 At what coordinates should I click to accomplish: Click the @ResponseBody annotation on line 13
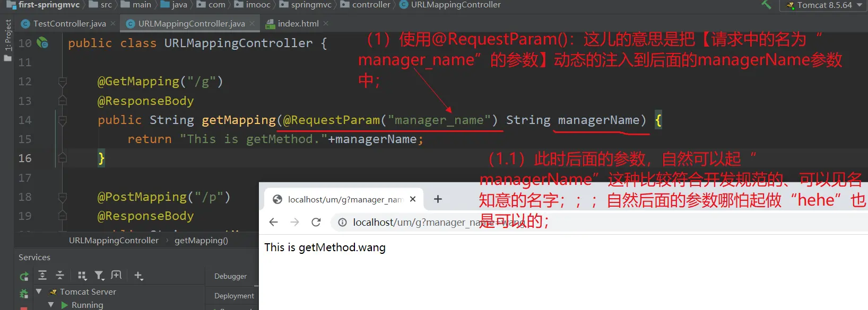(145, 101)
